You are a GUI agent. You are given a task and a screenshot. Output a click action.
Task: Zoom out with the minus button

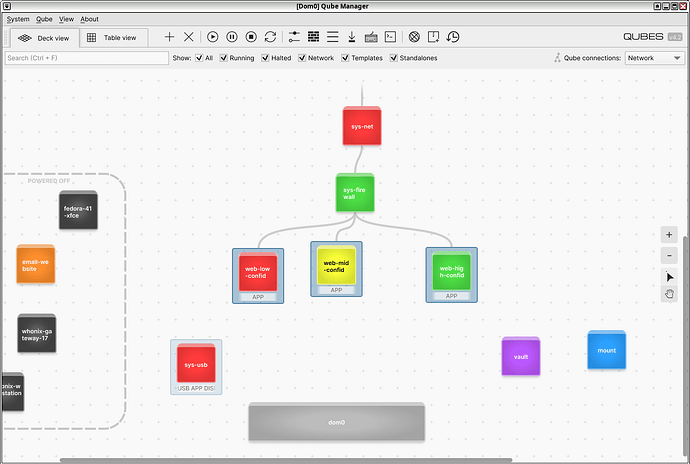pos(669,256)
